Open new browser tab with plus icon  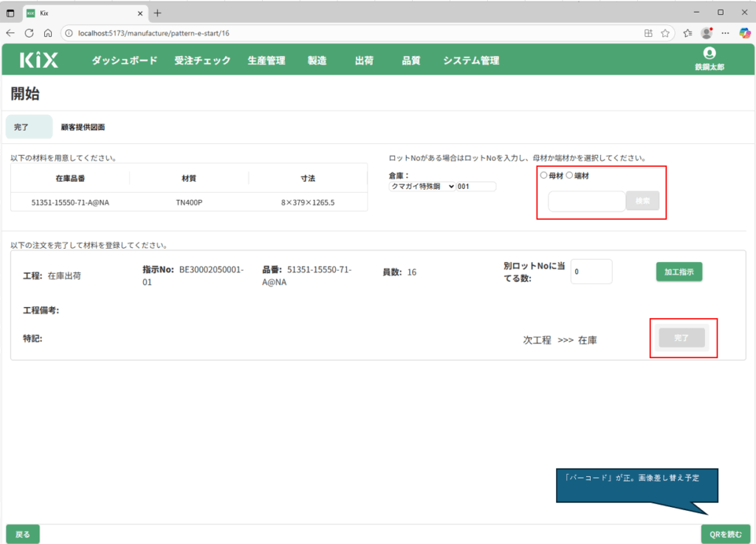coord(157,13)
